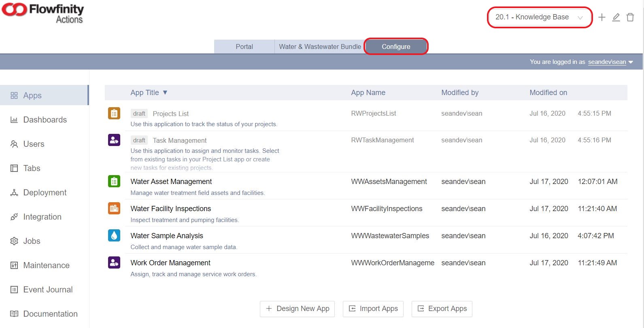Click the orange Projects List app icon
Screen dimensions: 644x328
[x=114, y=113]
